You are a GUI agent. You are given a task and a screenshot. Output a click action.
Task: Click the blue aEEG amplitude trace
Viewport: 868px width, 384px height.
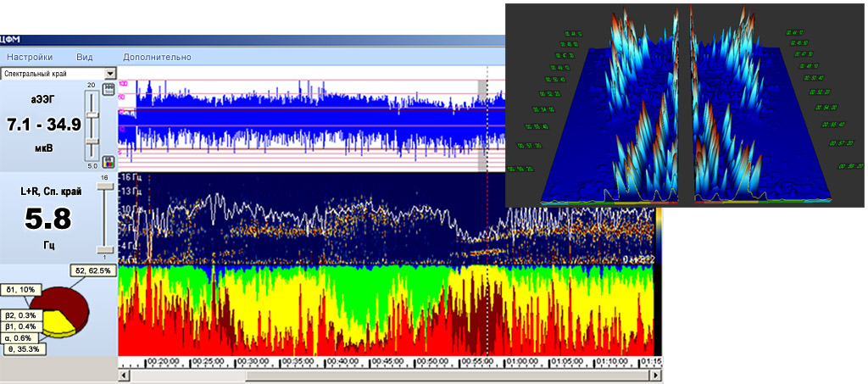(313, 119)
